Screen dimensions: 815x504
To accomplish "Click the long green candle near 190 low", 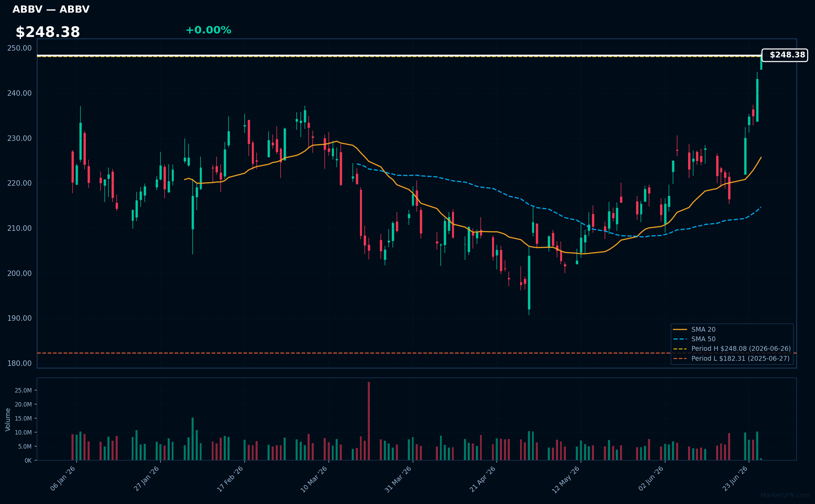I will (x=529, y=282).
